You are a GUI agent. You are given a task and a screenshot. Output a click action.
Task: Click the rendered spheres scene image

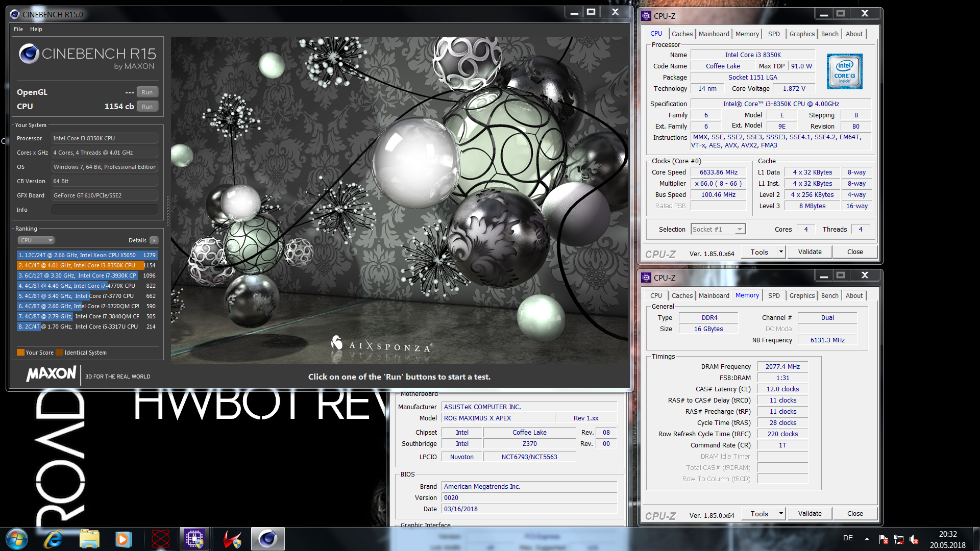coord(400,200)
